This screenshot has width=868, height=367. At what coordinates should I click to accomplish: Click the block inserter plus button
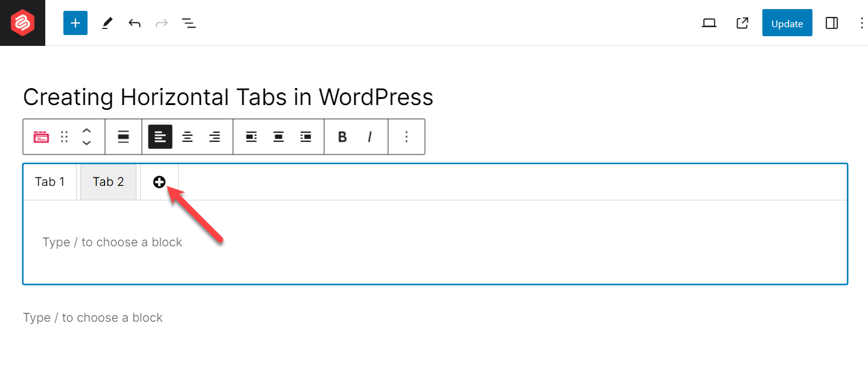point(75,23)
